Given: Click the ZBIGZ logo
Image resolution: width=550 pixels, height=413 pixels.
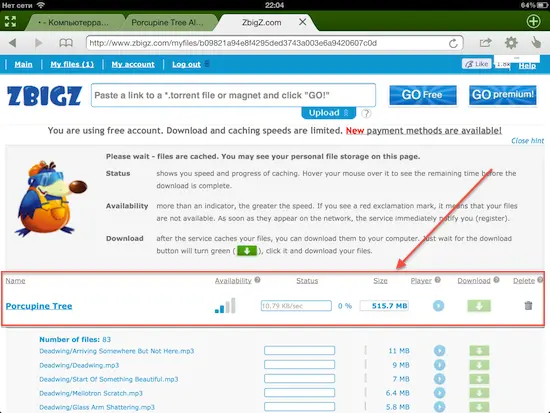Looking at the screenshot, I should (x=45, y=96).
